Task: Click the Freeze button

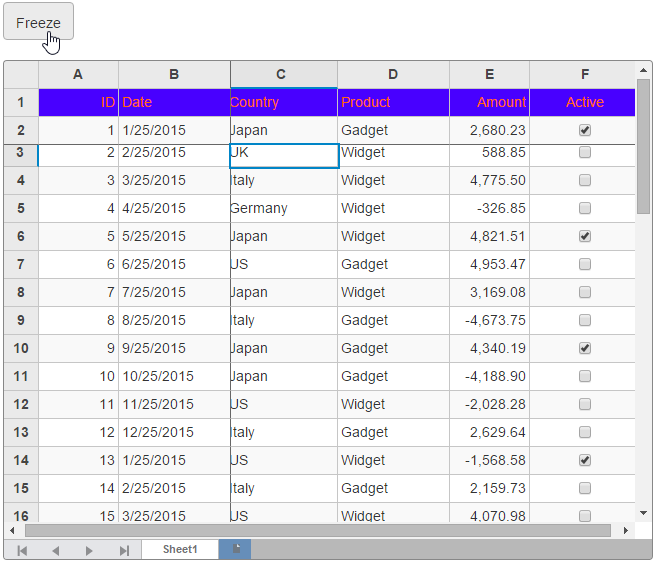Action: [38, 22]
